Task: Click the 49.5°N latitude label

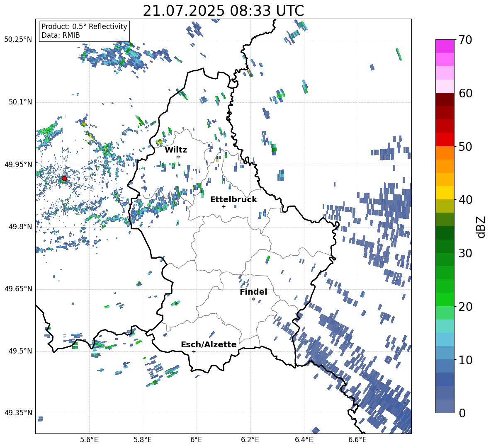Action: pos(20,351)
